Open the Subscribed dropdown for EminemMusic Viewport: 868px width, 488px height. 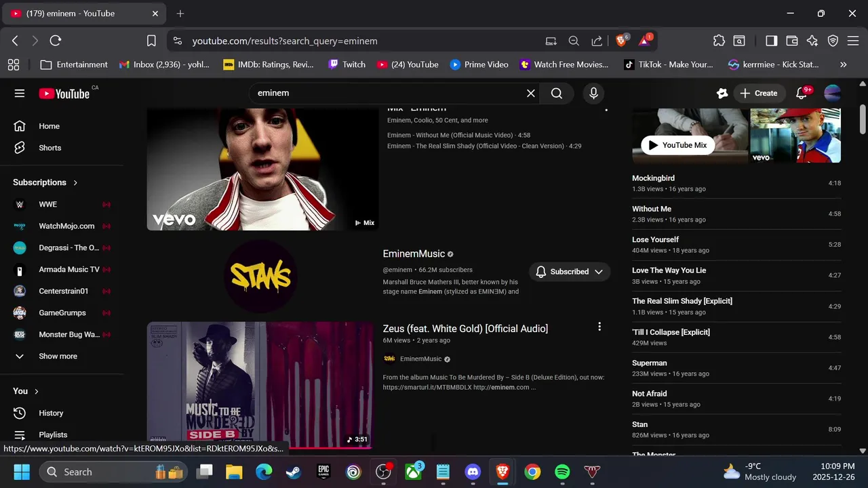pyautogui.click(x=570, y=272)
